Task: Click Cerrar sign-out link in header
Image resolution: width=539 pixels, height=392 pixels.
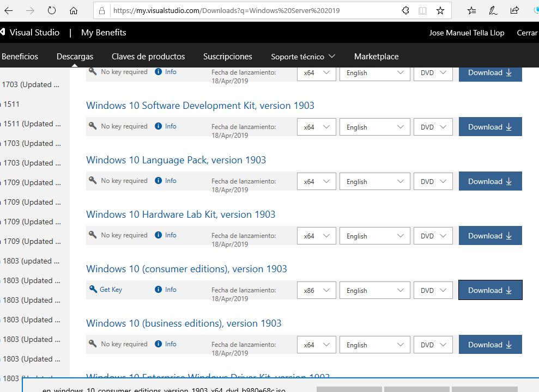Action: [x=528, y=33]
